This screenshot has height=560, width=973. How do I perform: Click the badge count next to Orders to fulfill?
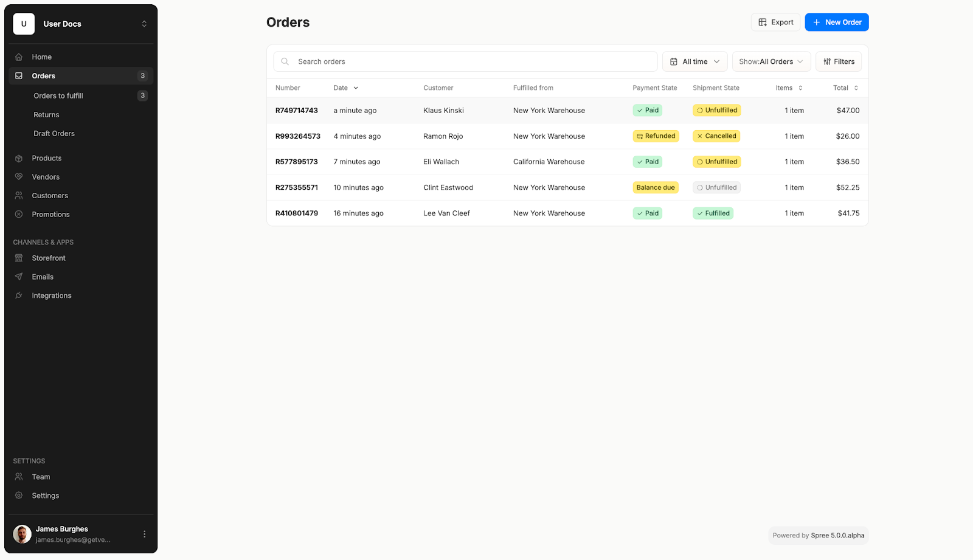[x=143, y=95]
